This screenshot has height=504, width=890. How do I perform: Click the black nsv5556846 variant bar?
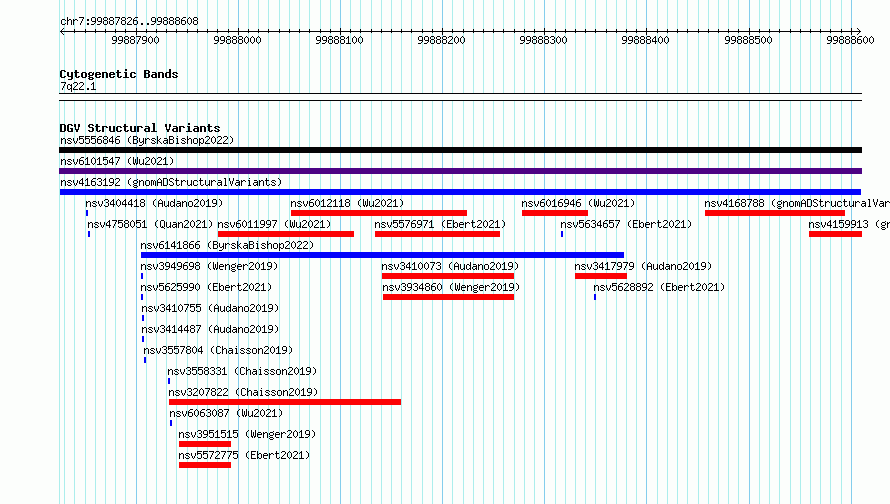pos(460,150)
